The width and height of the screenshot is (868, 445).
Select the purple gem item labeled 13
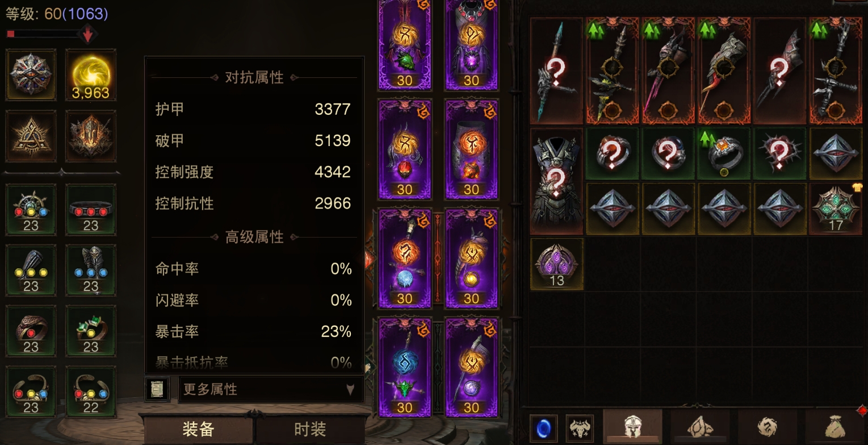(557, 264)
